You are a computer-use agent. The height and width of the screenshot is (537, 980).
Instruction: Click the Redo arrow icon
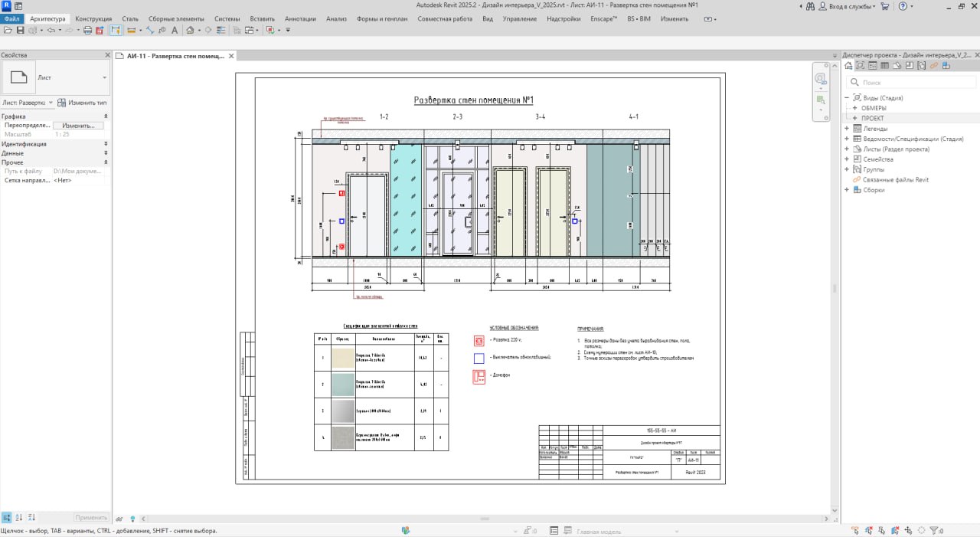pyautogui.click(x=69, y=31)
